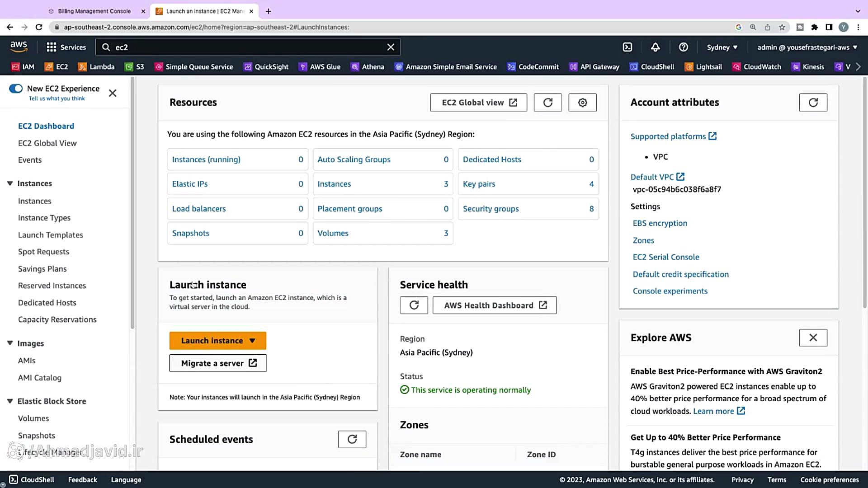Viewport: 868px width, 488px height.
Task: Click EC2 Global view button
Action: pyautogui.click(x=479, y=103)
